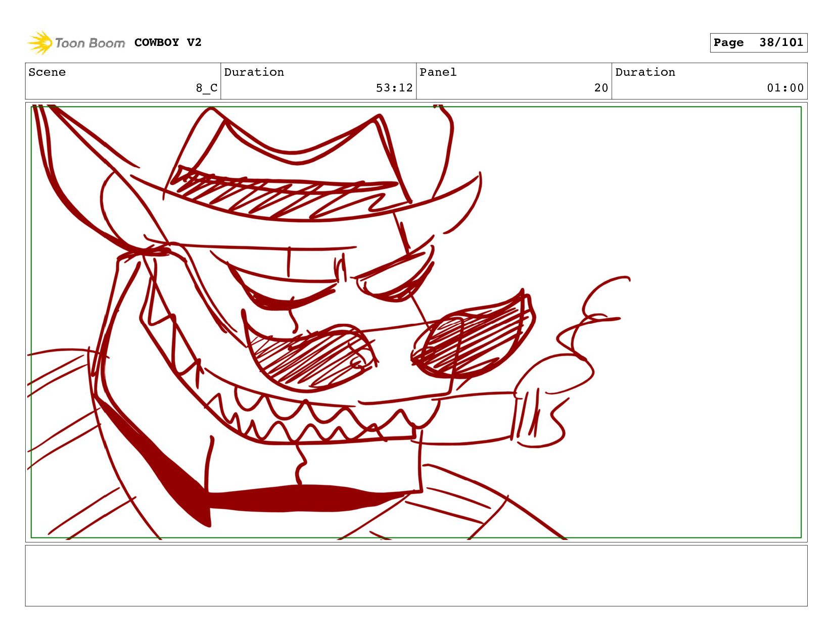The height and width of the screenshot is (644, 834).
Task: Click the Toon Boom starburst logo icon
Action: [x=40, y=43]
